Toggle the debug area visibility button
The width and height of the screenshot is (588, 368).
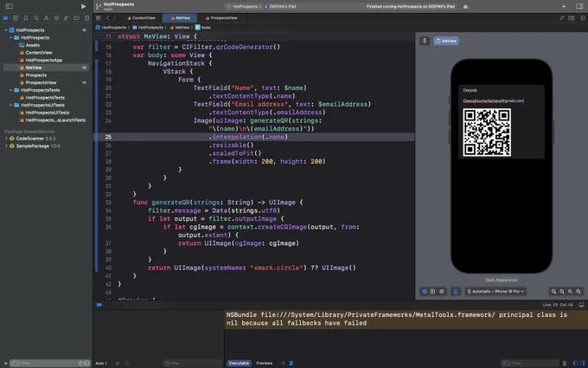click(582, 305)
